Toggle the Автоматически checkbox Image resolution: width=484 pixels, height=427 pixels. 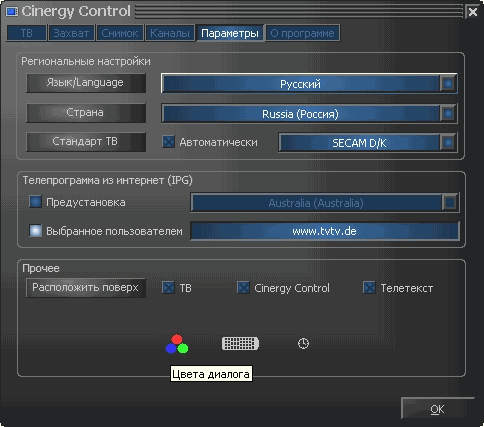point(168,142)
